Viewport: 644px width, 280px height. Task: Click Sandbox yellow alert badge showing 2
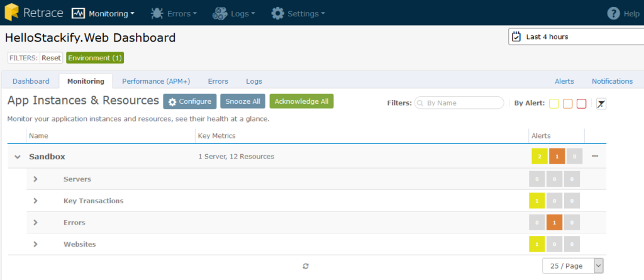(x=540, y=156)
